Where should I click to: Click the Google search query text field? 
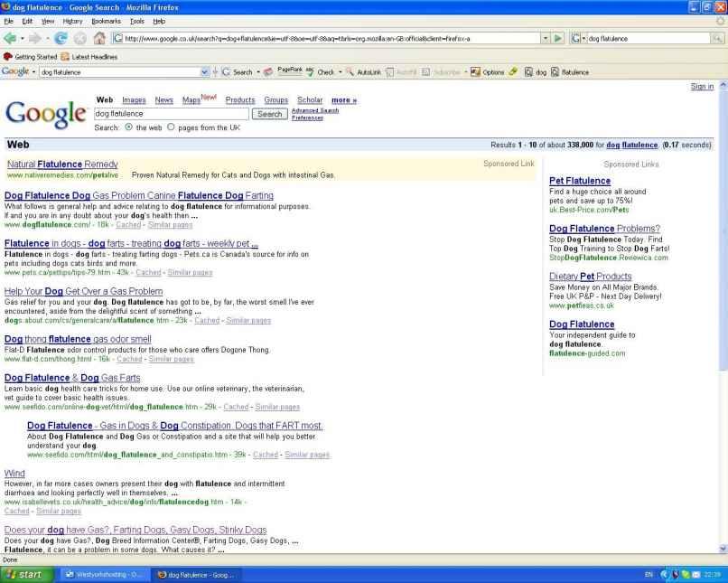(x=172, y=115)
